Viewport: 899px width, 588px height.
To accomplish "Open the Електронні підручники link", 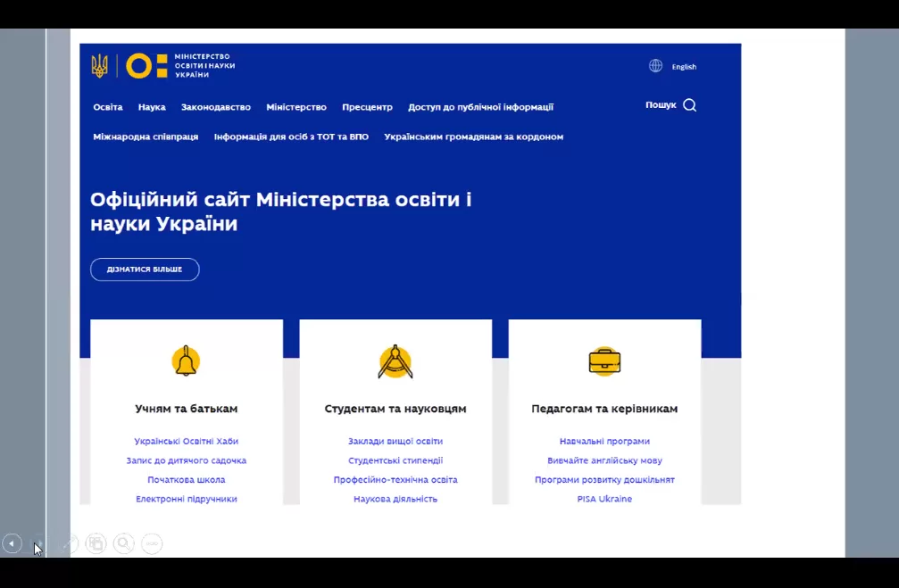I will click(186, 500).
